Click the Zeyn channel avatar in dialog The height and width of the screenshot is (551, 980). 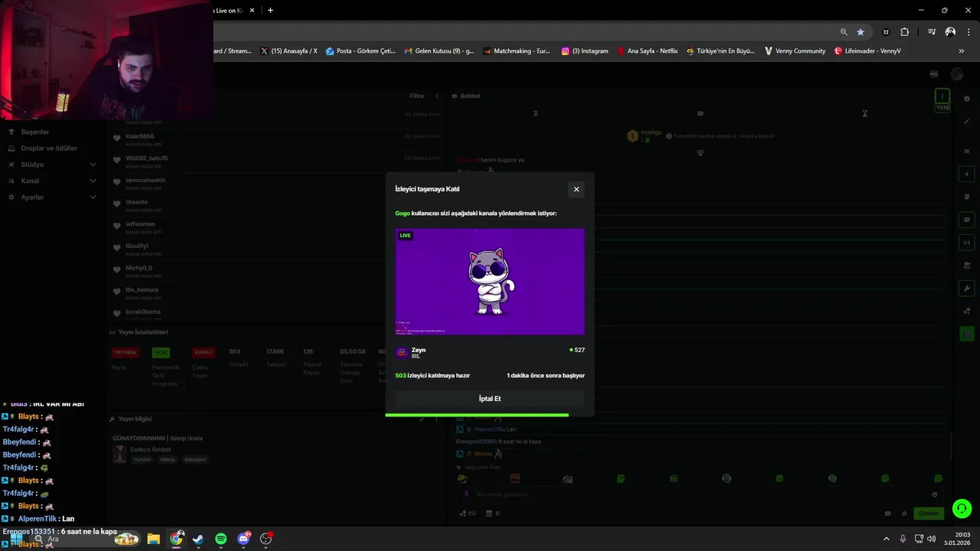click(401, 353)
